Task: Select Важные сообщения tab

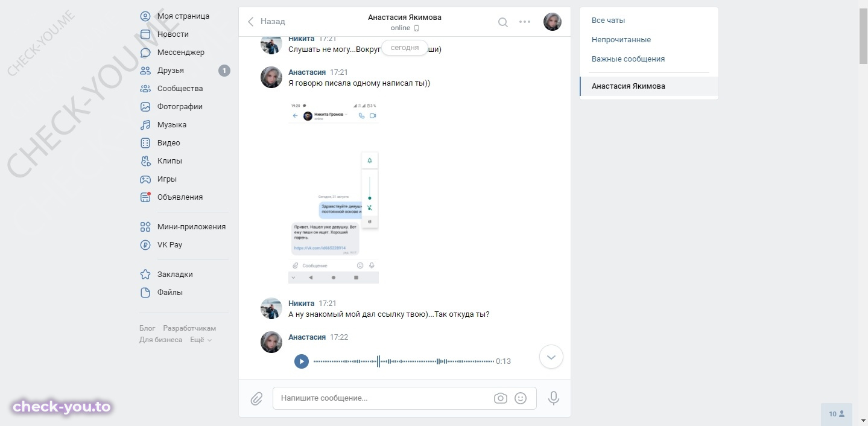Action: pos(649,59)
